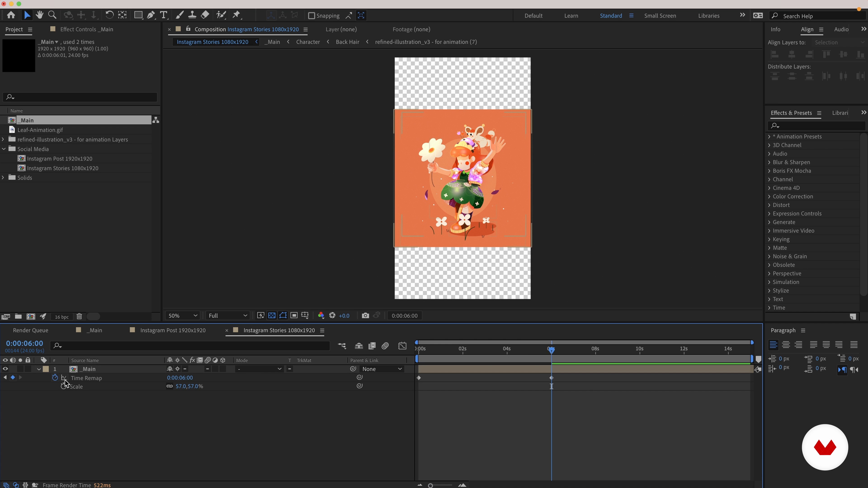Expand the Solids folder
This screenshot has width=868, height=488.
[3, 178]
